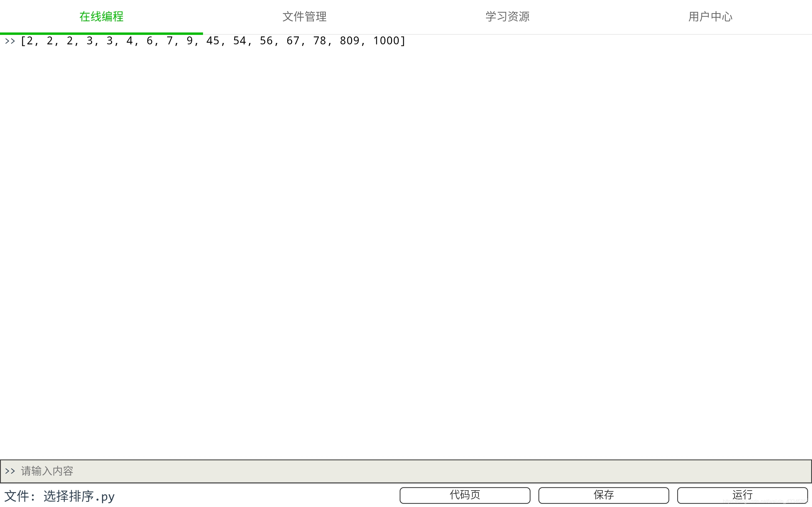Click the number 45 in output list
The height and width of the screenshot is (507, 812).
(213, 41)
